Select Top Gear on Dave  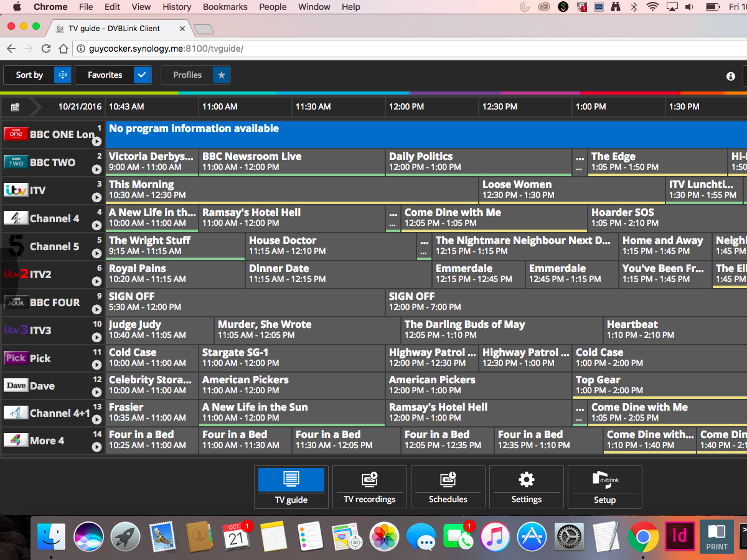click(x=660, y=385)
